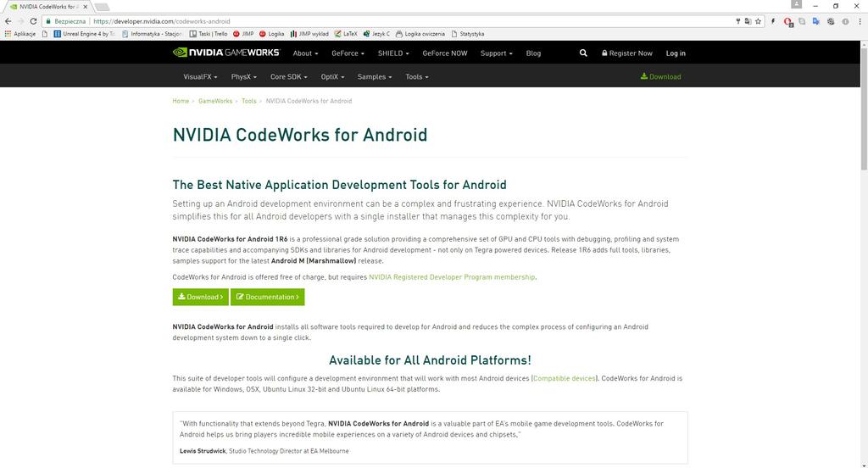
Task: Click the site search magnifier icon
Action: [583, 53]
